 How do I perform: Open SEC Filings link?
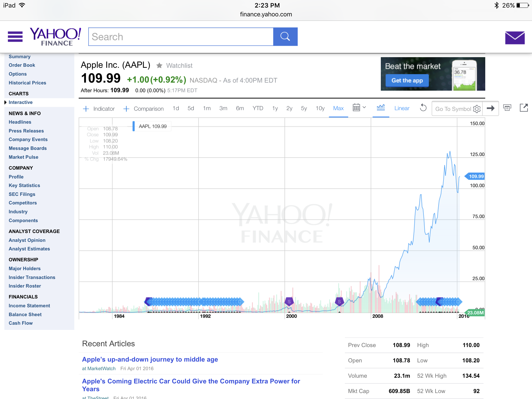coord(22,194)
